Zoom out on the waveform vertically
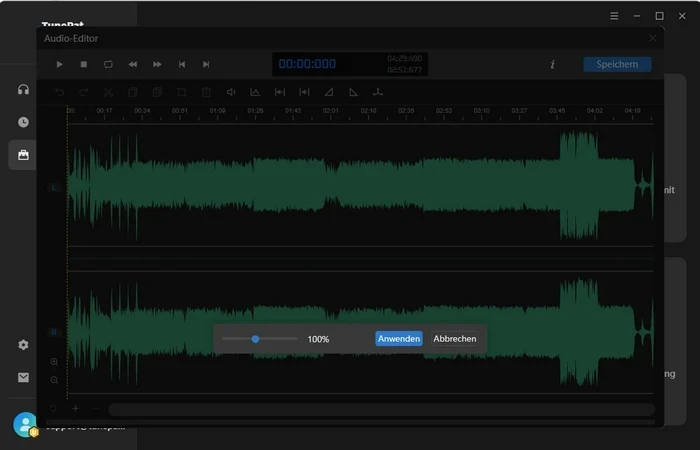The width and height of the screenshot is (700, 450). 54,380
